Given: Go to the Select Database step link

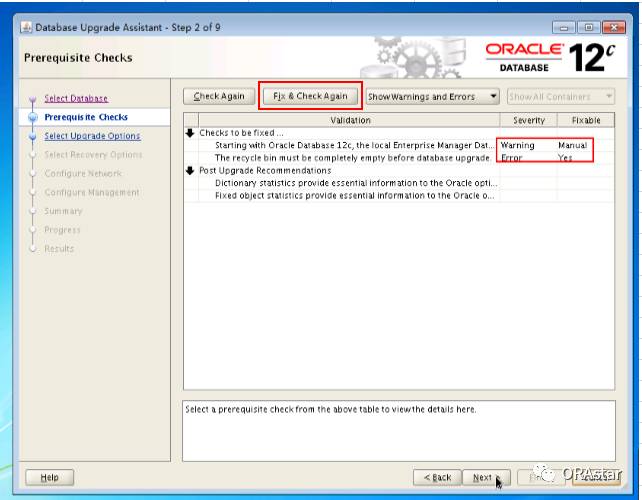Looking at the screenshot, I should coord(76,98).
